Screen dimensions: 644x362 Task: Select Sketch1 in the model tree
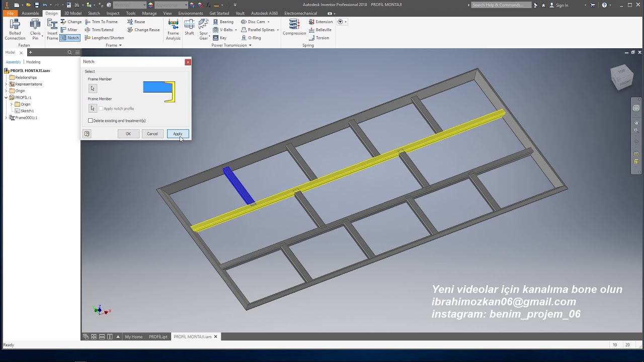(24, 111)
